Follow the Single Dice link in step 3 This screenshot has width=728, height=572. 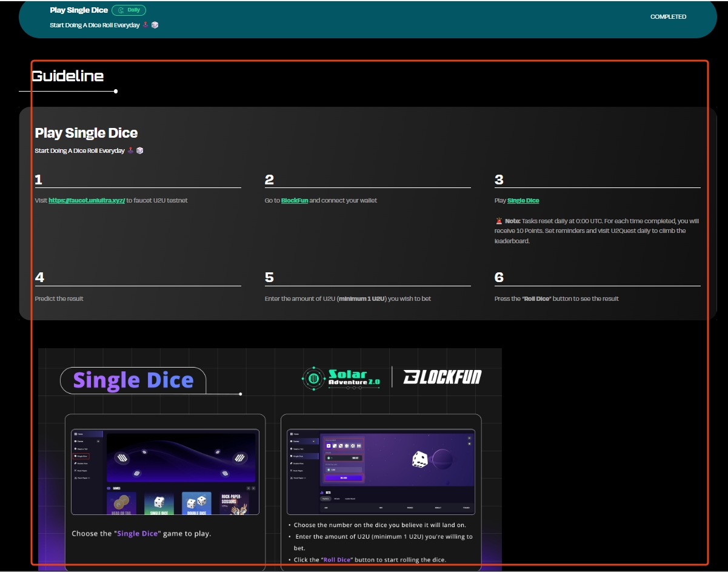523,200
